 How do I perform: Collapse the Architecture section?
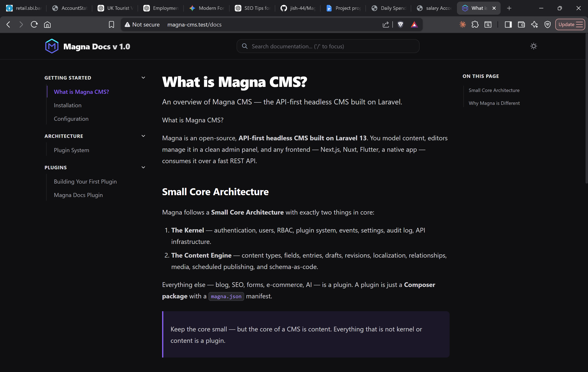click(x=143, y=136)
